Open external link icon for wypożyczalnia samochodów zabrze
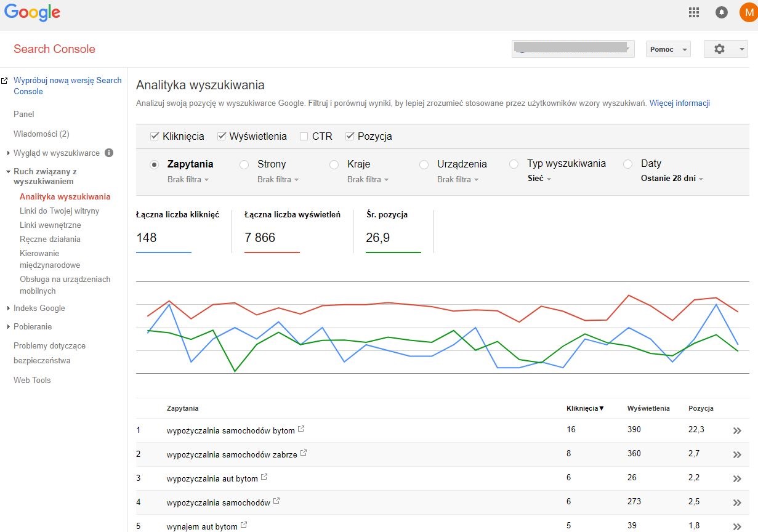This screenshot has height=532, width=758. pyautogui.click(x=304, y=453)
